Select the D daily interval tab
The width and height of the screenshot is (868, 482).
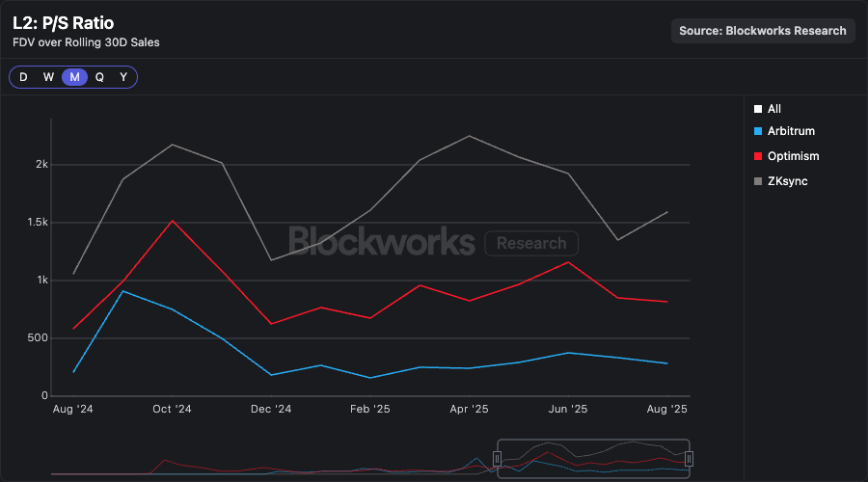pyautogui.click(x=23, y=77)
